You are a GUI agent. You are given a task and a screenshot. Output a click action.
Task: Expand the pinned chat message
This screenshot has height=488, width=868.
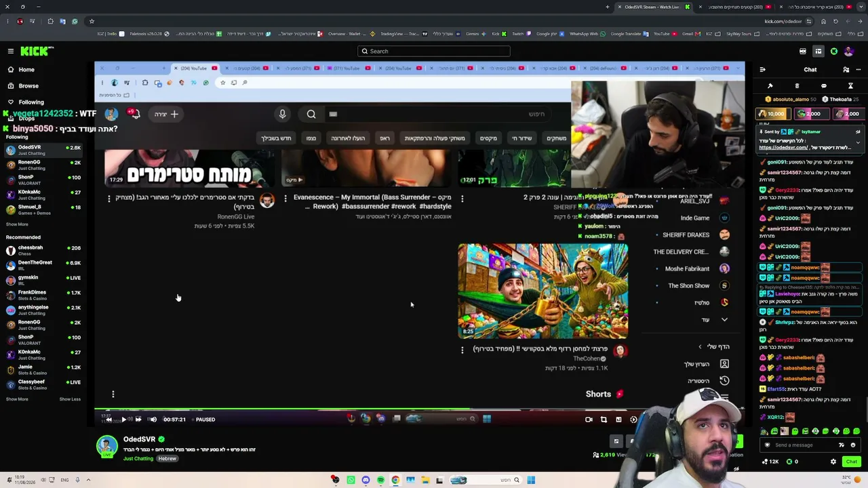point(858,143)
